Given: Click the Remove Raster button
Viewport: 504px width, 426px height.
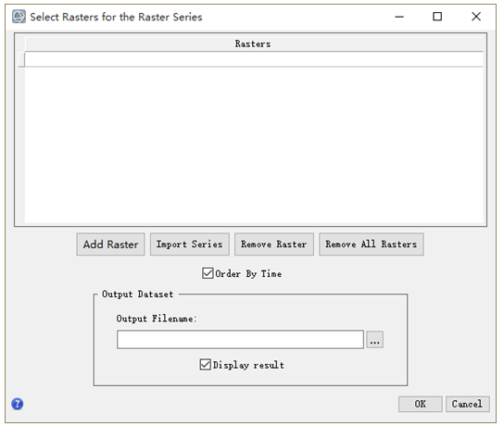Looking at the screenshot, I should [274, 244].
